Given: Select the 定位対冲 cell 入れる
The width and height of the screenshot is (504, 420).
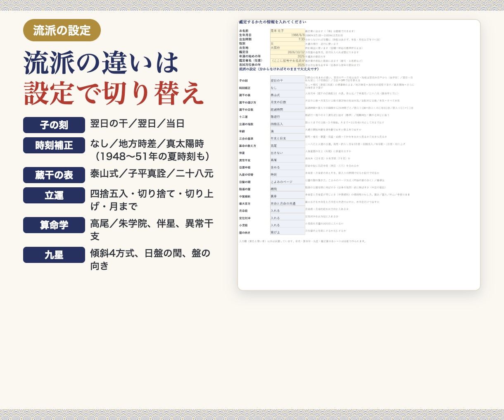Looking at the screenshot, I should (288, 217).
